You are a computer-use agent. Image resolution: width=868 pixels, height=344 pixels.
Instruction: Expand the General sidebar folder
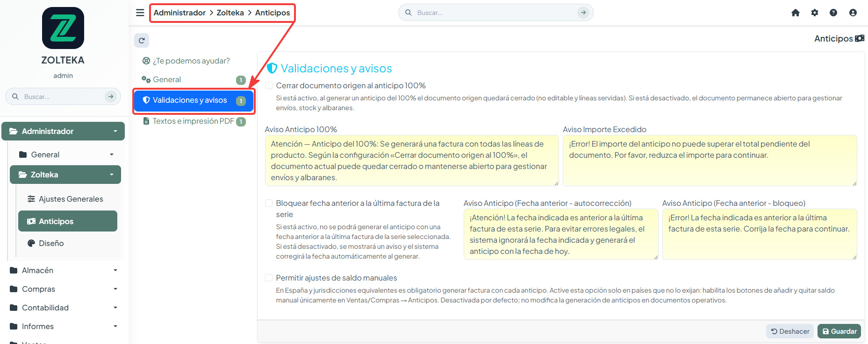65,154
